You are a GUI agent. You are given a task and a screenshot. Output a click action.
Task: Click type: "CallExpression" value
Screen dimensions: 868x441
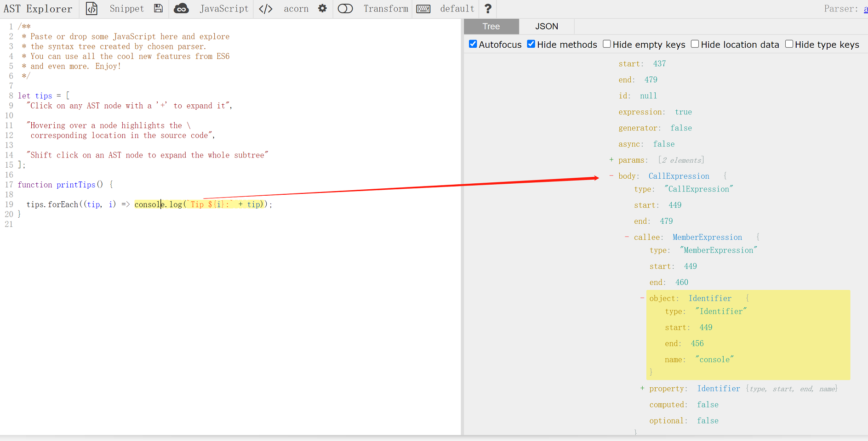(699, 189)
